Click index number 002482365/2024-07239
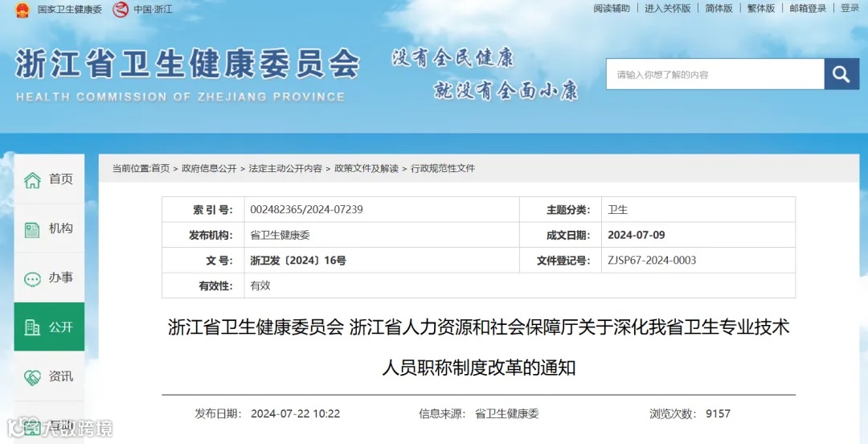This screenshot has height=444, width=868. (307, 210)
